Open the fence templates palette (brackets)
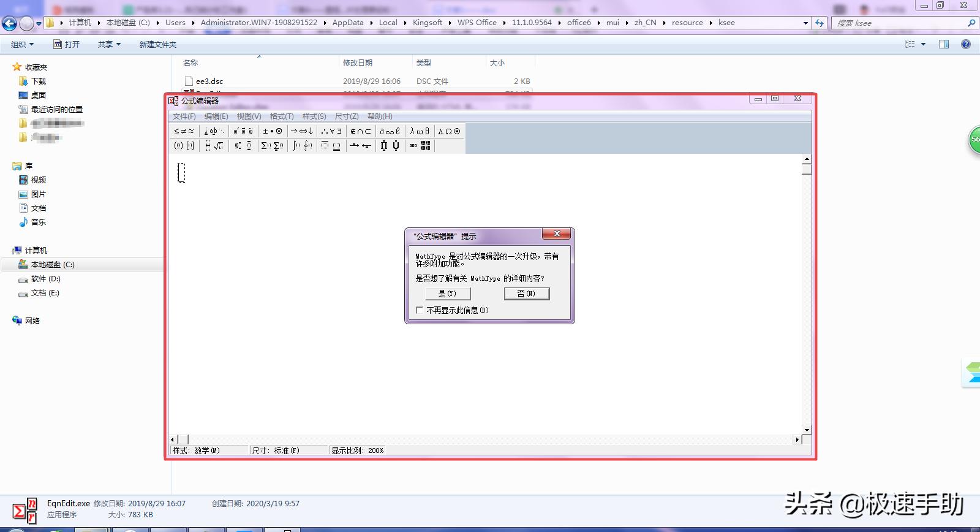Viewport: 980px width, 532px height. (x=184, y=146)
